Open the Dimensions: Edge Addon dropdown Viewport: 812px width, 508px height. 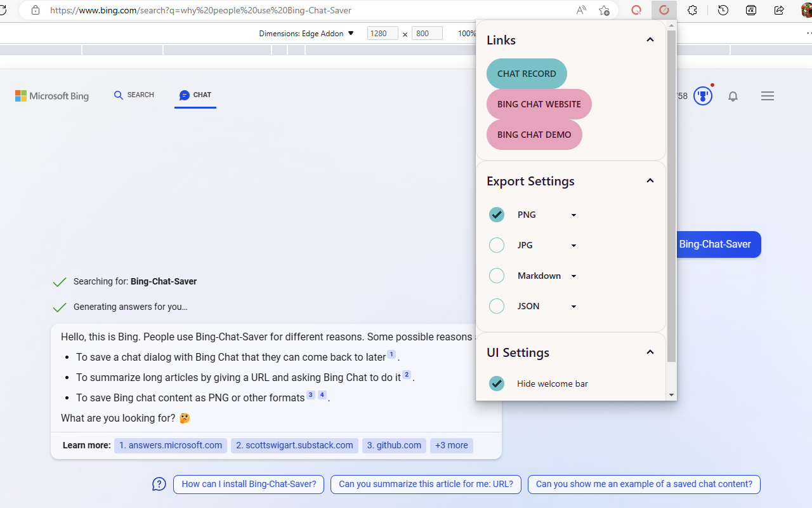(306, 34)
